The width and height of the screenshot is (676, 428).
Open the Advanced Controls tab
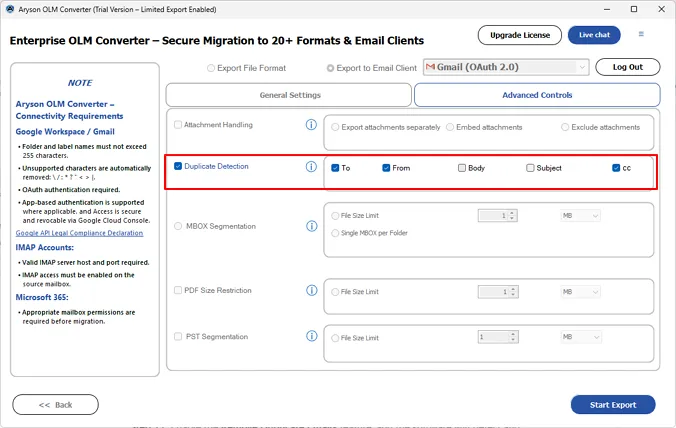tap(537, 95)
